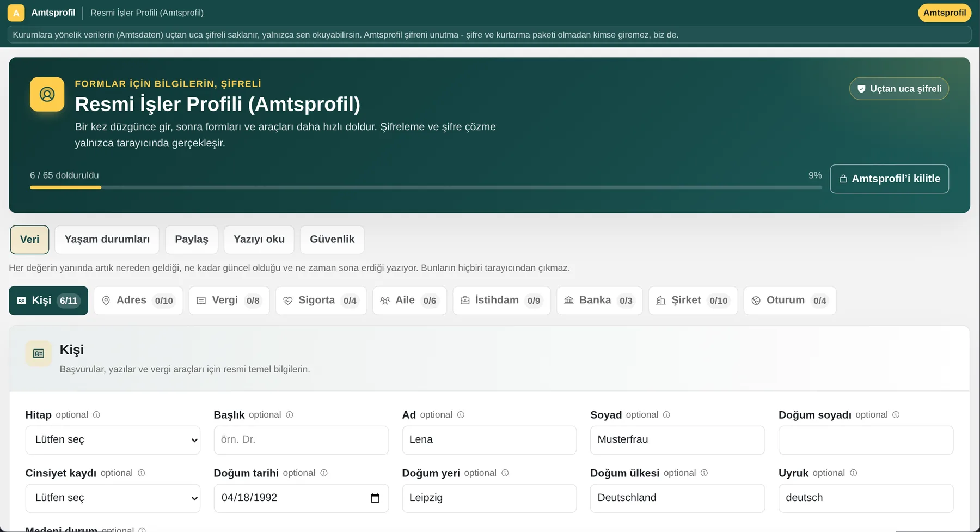Viewport: 980px width, 532px height.
Task: Open the calendar picker in Doğum tarihi field
Action: (x=375, y=498)
